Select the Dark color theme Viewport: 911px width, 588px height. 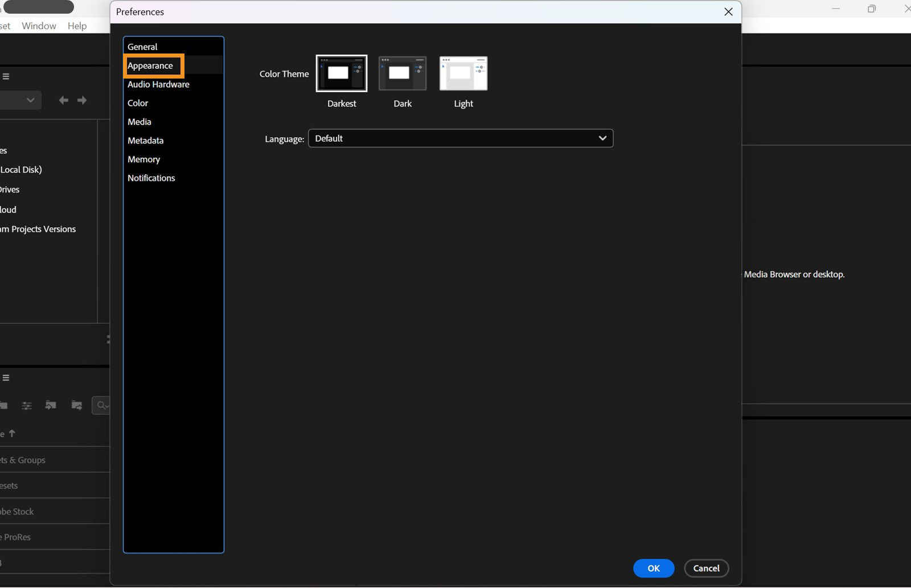click(x=402, y=73)
